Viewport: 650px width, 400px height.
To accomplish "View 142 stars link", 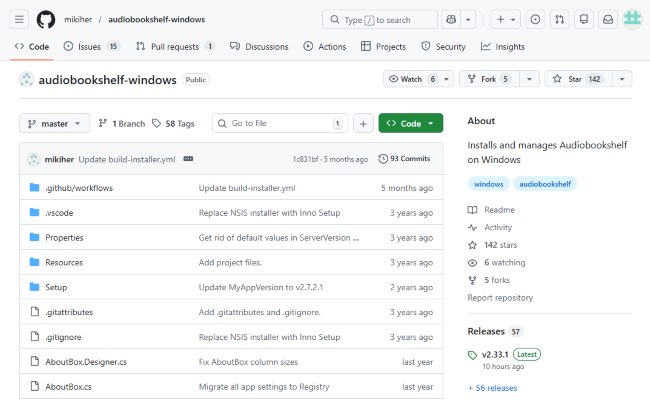I will [x=492, y=245].
